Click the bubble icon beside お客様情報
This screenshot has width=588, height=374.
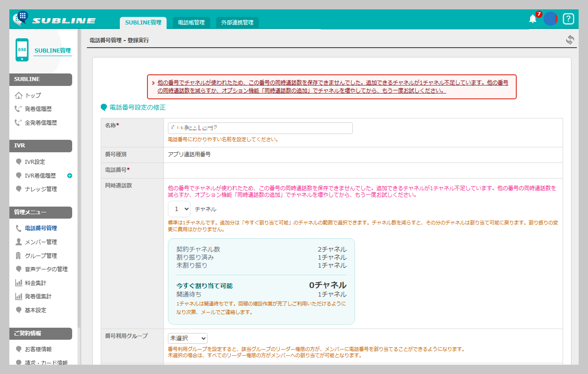18,349
